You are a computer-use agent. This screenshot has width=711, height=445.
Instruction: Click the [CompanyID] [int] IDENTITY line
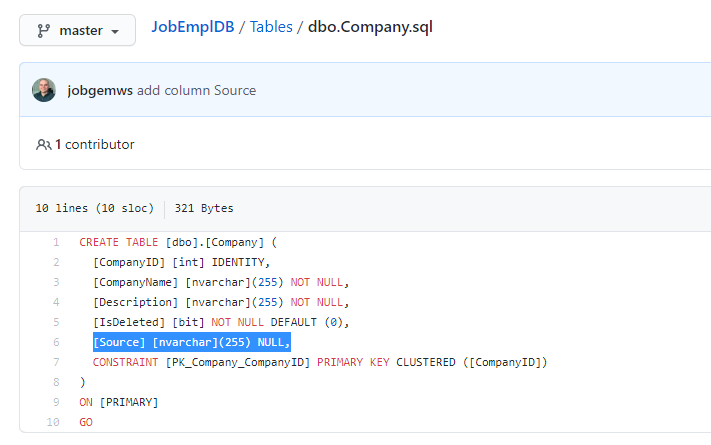(181, 262)
